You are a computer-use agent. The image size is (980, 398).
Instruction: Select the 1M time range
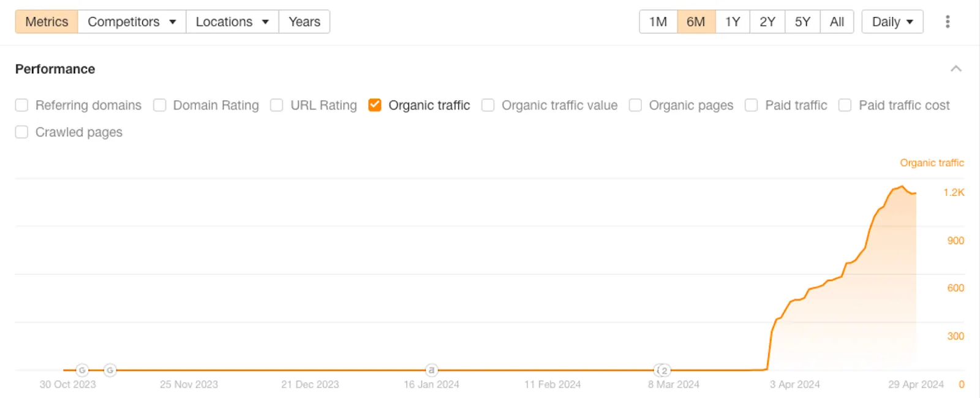pyautogui.click(x=658, y=22)
